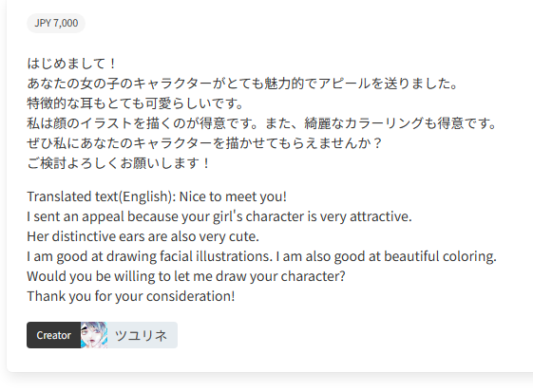Click the dark Creator label
Image resolution: width=533 pixels, height=392 pixels.
(x=54, y=335)
